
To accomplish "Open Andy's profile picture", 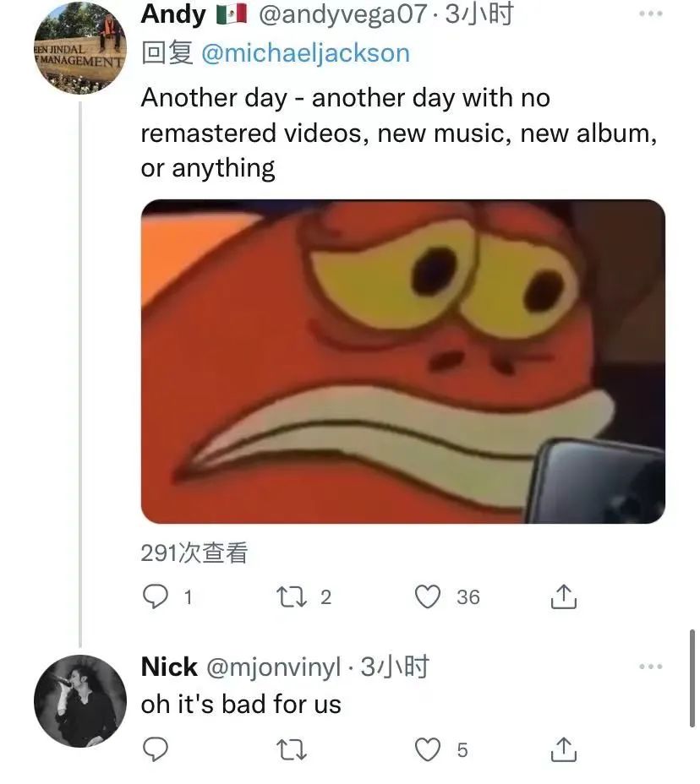I will [x=80, y=50].
